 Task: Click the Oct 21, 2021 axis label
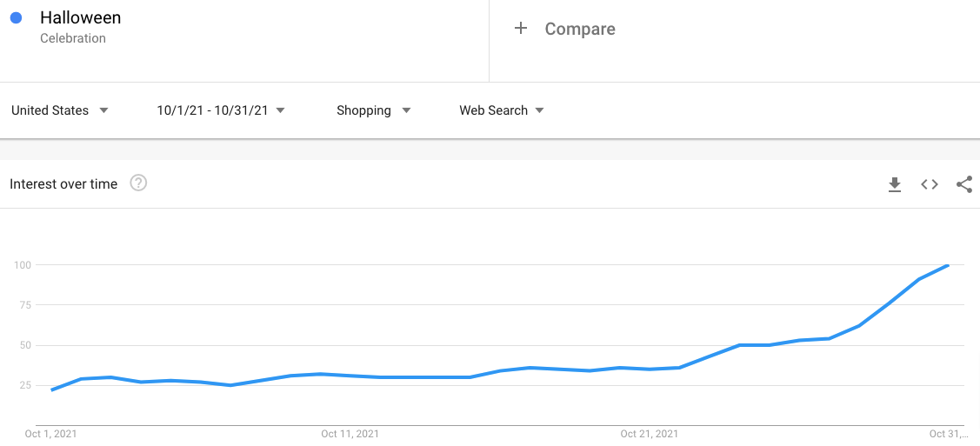650,434
